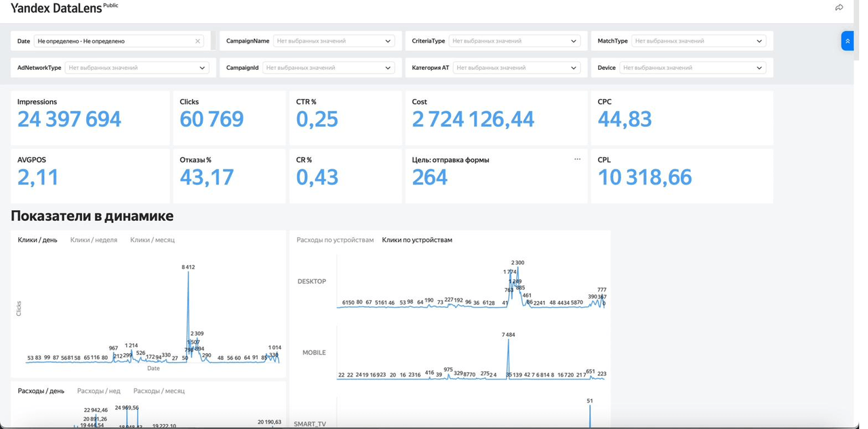The width and height of the screenshot is (868, 429).
Task: Collapse filters with blue double-chevron button
Action: 847,41
